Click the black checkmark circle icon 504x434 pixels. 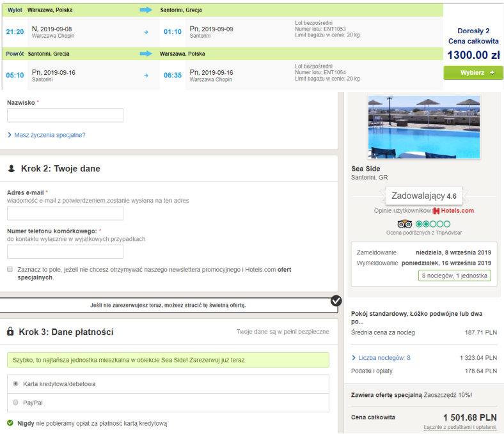[x=336, y=300]
